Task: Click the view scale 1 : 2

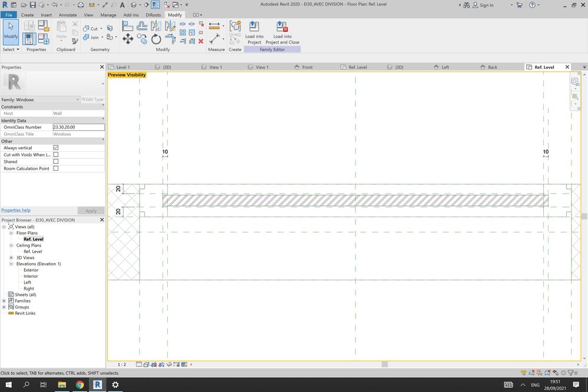Action: click(x=122, y=364)
